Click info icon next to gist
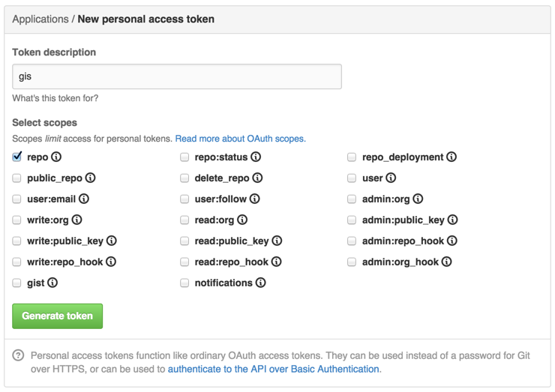This screenshot has width=555, height=392. pos(52,283)
